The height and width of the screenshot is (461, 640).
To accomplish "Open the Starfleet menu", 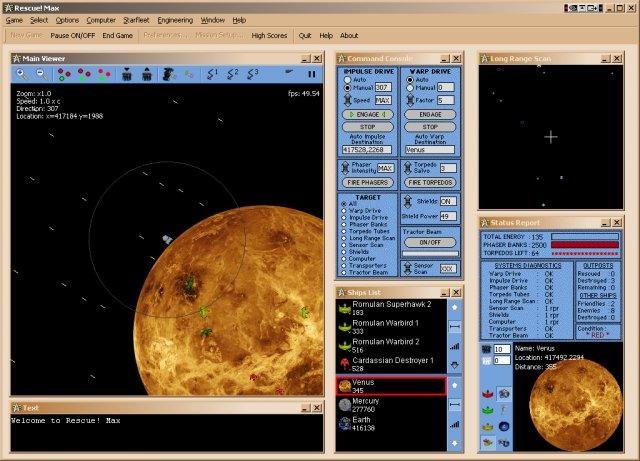I will point(136,20).
